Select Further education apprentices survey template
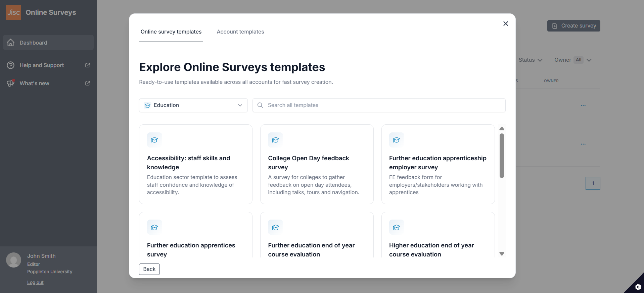 click(196, 235)
